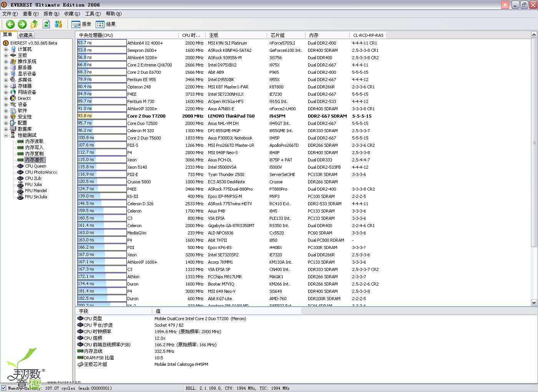Open the 文件(F) menu

tap(10, 14)
